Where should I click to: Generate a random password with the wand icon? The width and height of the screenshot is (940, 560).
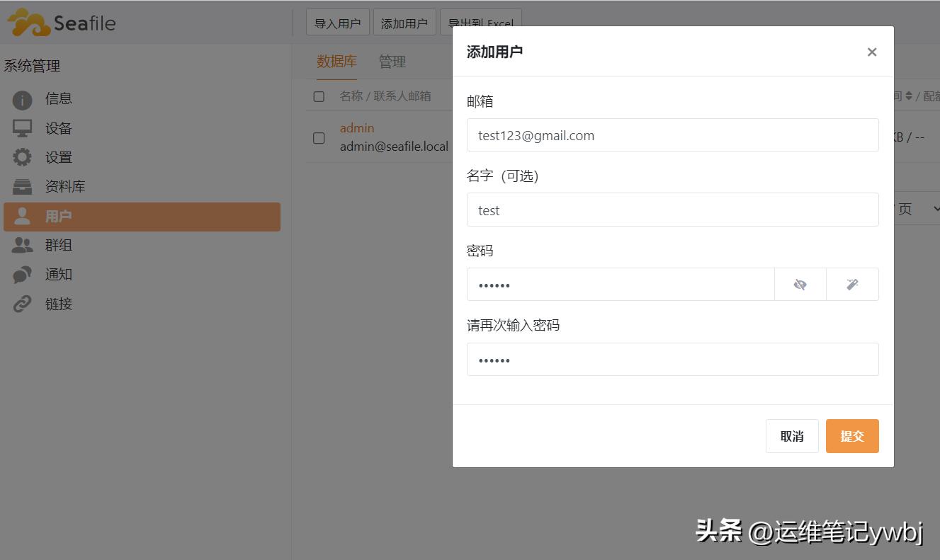[852, 284]
